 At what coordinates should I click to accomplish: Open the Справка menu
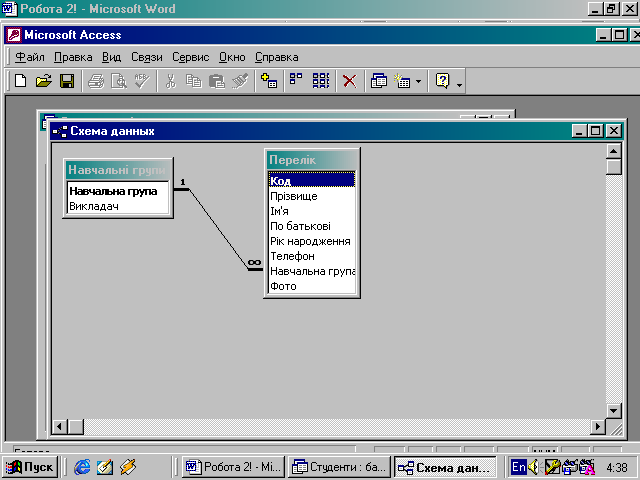277,57
